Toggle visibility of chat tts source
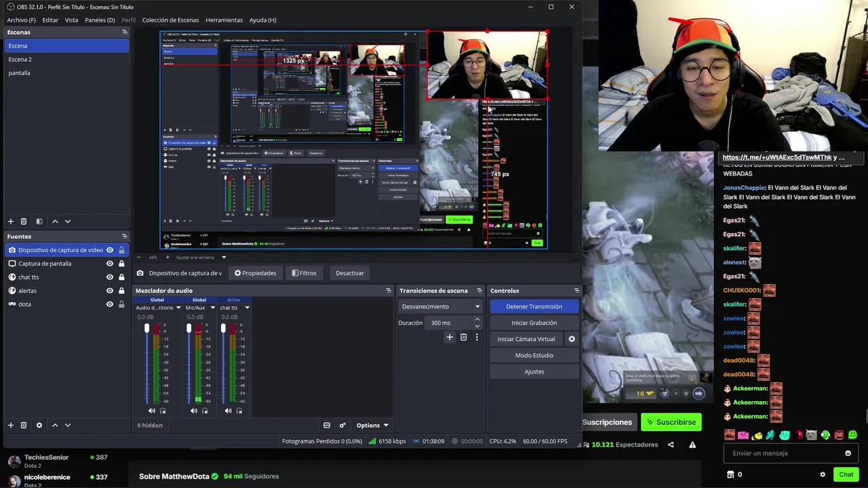 point(110,277)
